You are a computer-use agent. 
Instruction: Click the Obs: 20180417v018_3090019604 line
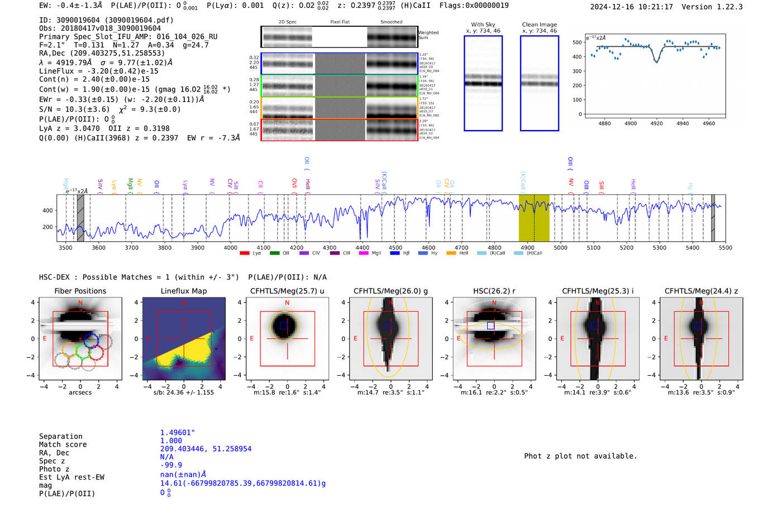click(100, 28)
